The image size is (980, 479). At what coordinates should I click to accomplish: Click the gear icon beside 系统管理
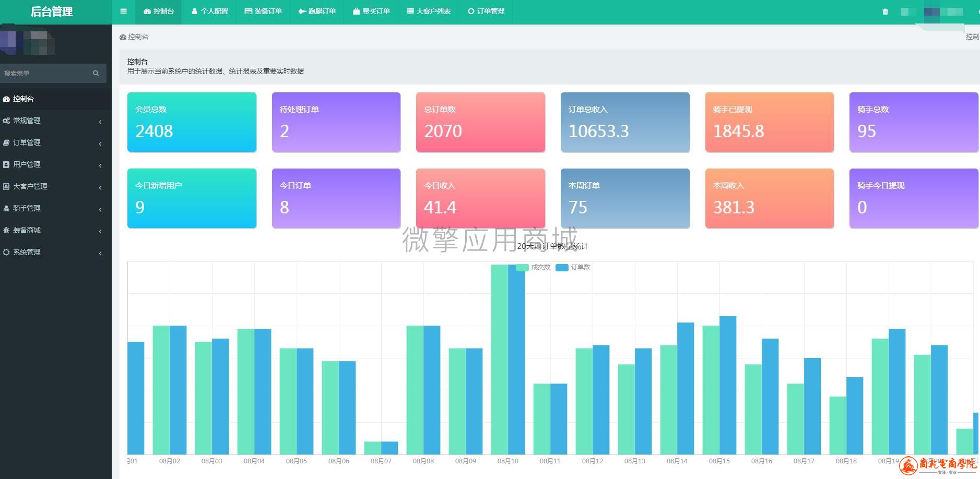[6, 252]
